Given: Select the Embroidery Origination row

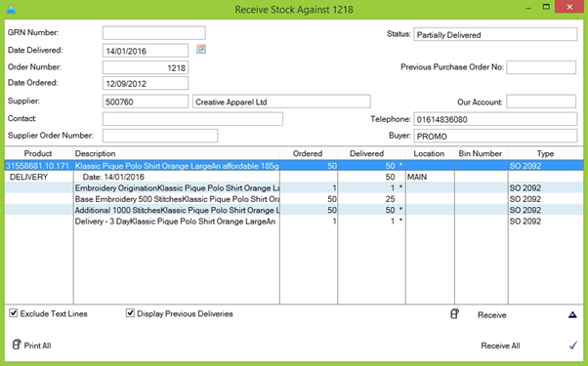Looking at the screenshot, I should (x=294, y=187).
